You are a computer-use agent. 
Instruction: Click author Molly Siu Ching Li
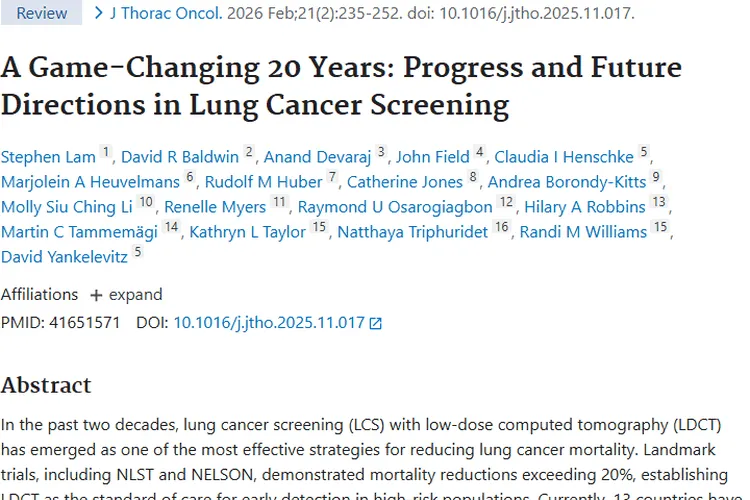tap(67, 207)
